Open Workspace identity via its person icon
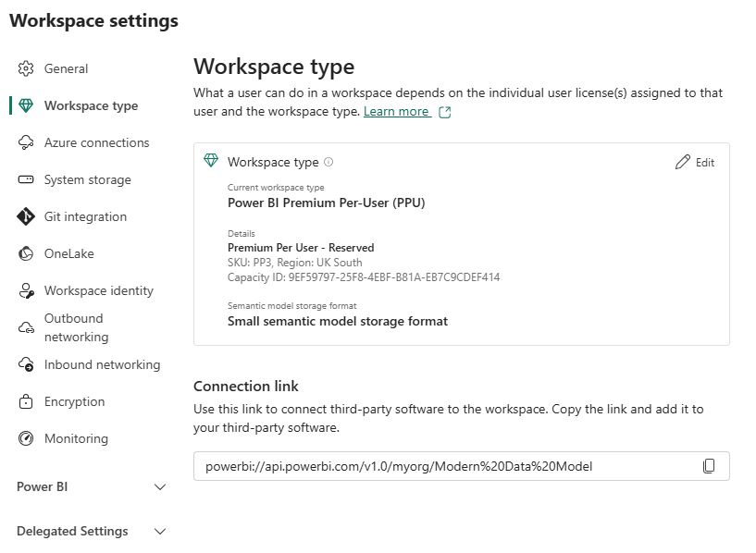 27,290
